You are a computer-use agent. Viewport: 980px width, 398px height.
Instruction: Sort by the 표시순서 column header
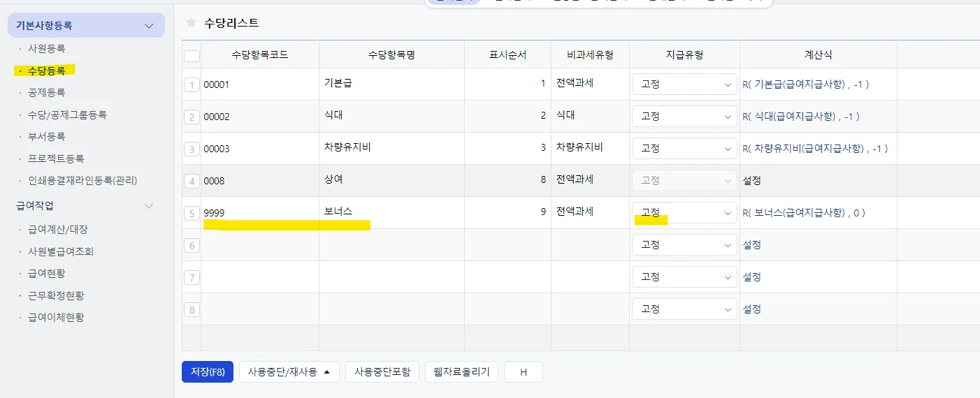[x=508, y=54]
